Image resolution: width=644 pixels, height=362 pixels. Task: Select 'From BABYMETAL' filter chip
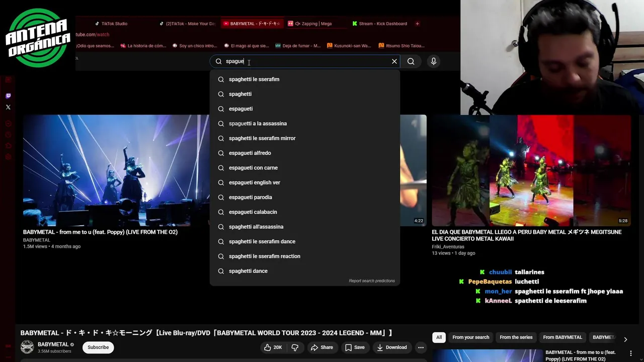coord(562,337)
